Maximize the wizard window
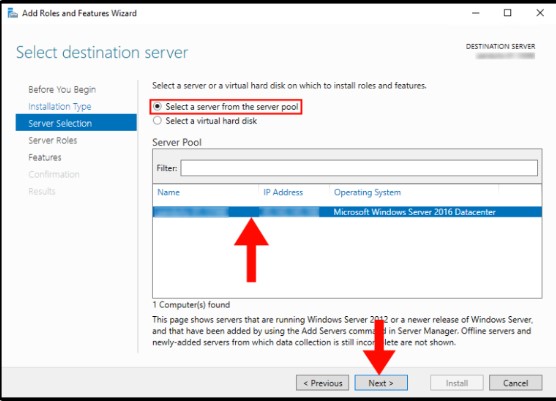Viewport: 556px width, 401px height. (x=507, y=13)
